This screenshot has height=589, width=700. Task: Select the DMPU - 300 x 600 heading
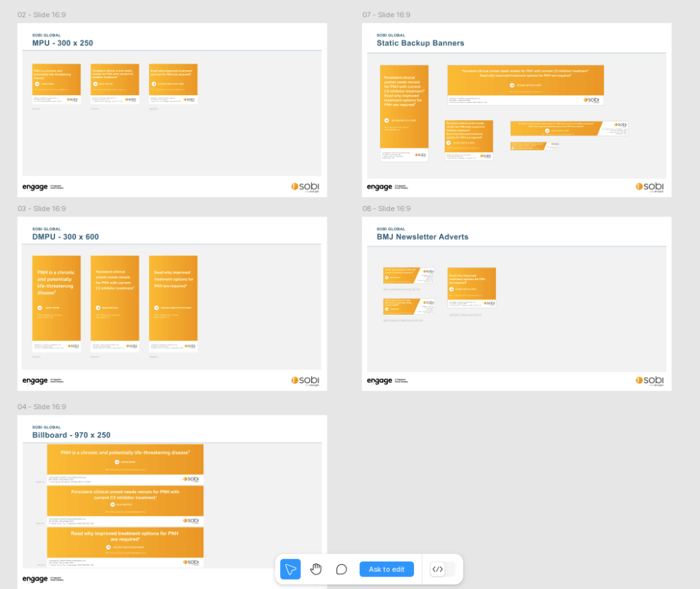[x=66, y=237]
